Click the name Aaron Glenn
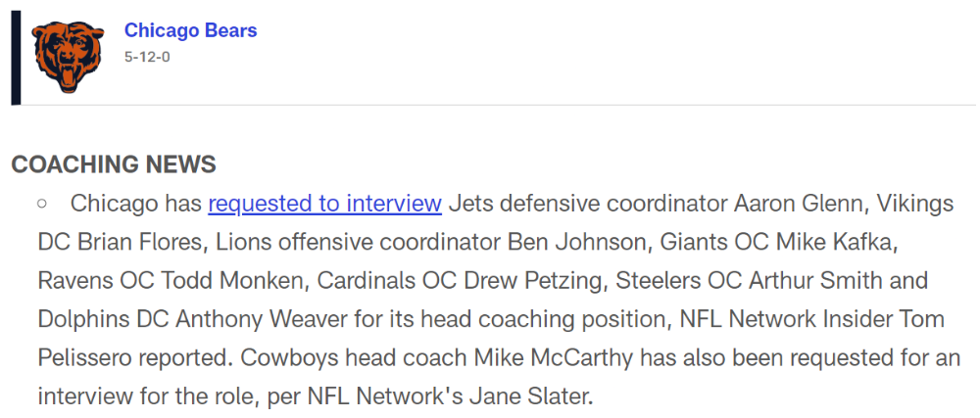The width and height of the screenshot is (980, 418). click(786, 204)
